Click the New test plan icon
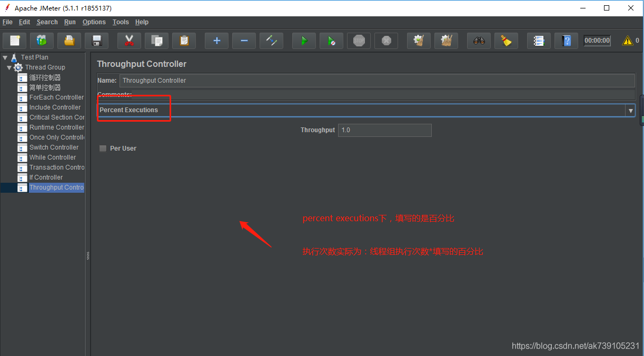644x356 pixels. coord(15,41)
